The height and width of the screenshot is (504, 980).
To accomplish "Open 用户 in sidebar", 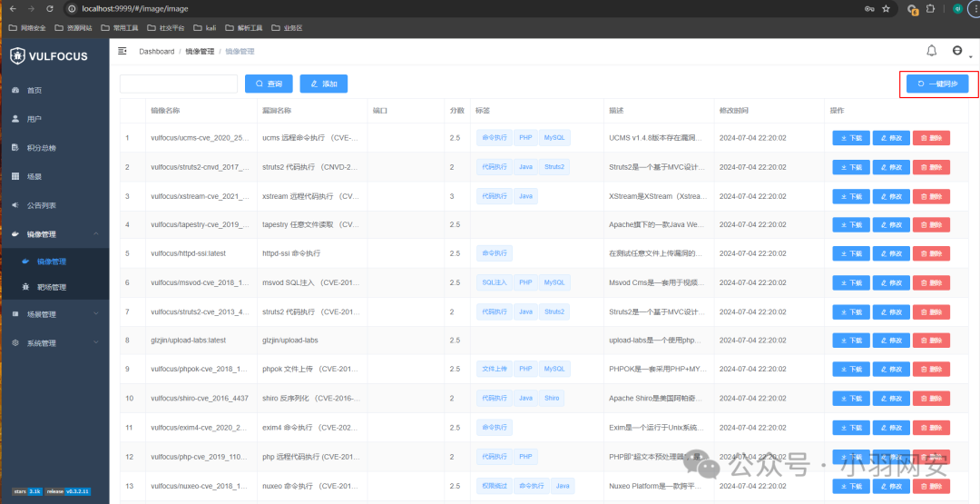I will (34, 119).
